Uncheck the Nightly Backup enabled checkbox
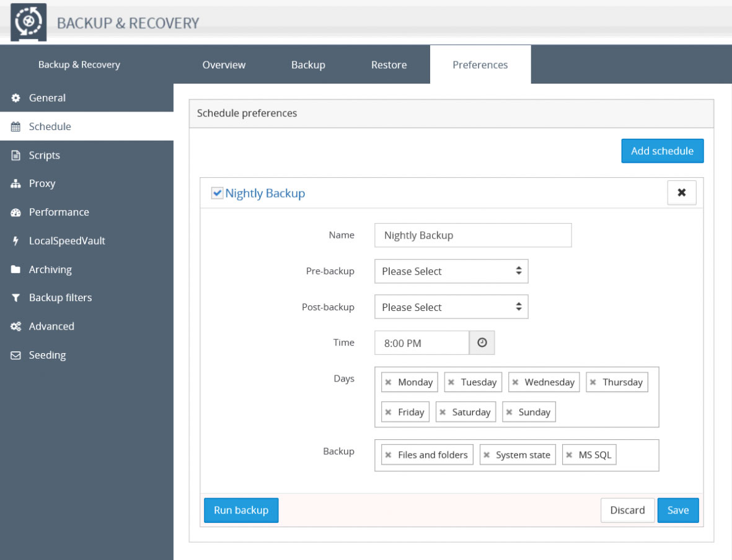732x560 pixels. pos(217,193)
